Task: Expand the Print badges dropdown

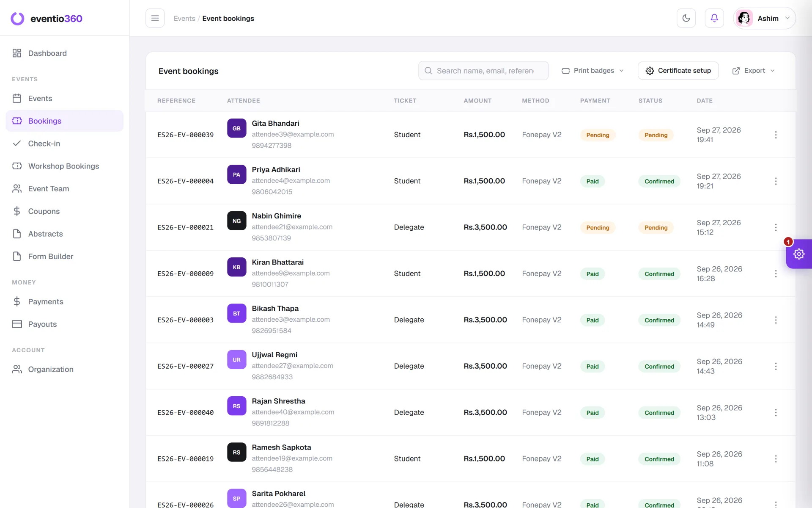Action: [x=593, y=71]
